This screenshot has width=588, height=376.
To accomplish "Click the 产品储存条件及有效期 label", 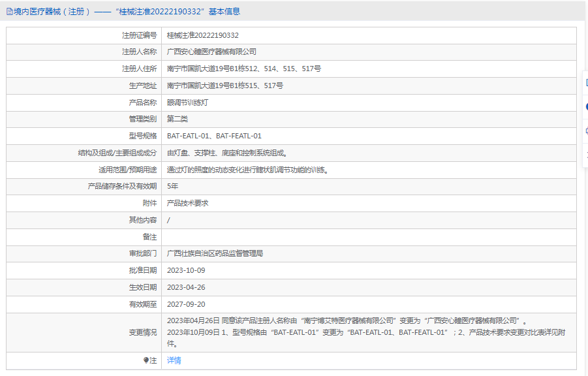I will pos(122,186).
